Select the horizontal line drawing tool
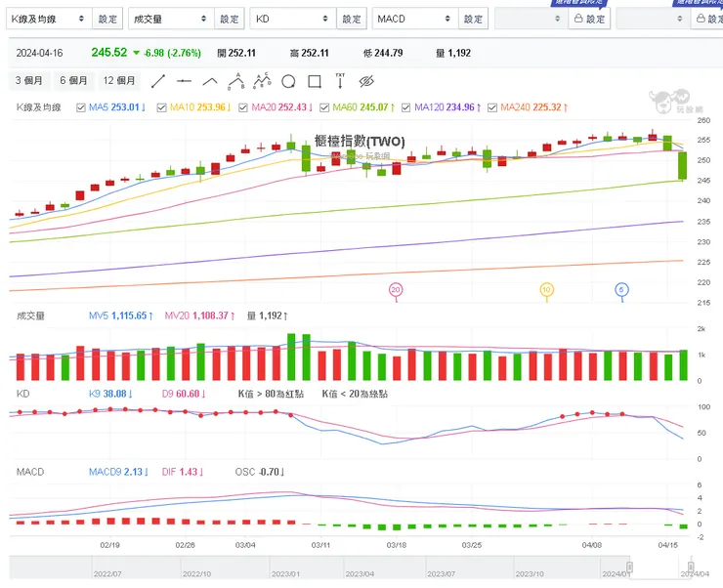Image resolution: width=723 pixels, height=588 pixels. [184, 81]
